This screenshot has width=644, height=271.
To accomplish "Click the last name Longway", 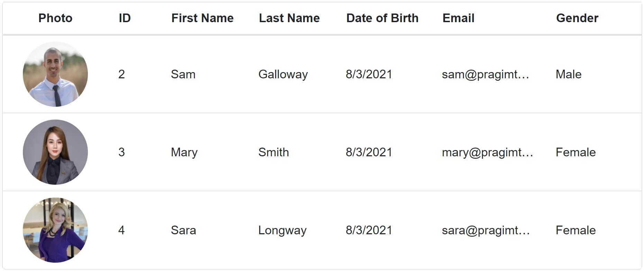I will (282, 230).
